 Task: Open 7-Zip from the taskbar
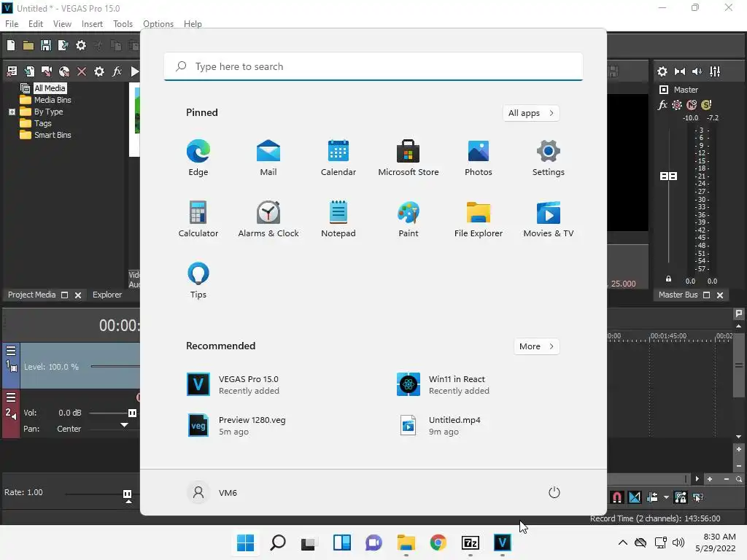pyautogui.click(x=471, y=542)
